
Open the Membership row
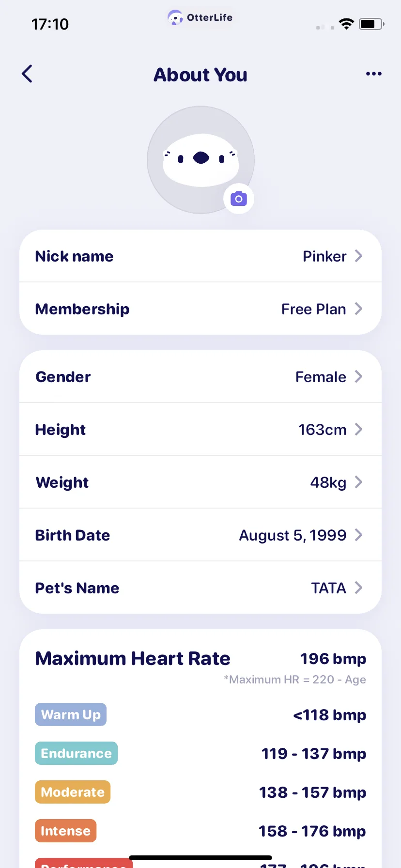click(200, 309)
